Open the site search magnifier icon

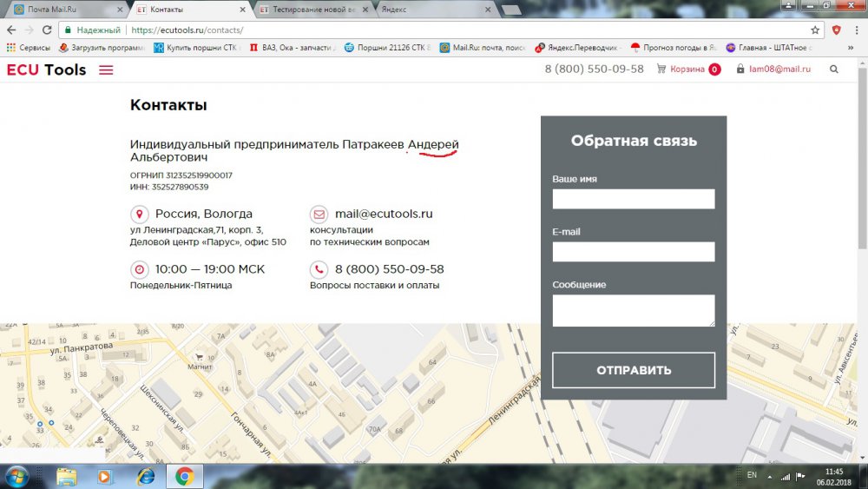coord(833,69)
